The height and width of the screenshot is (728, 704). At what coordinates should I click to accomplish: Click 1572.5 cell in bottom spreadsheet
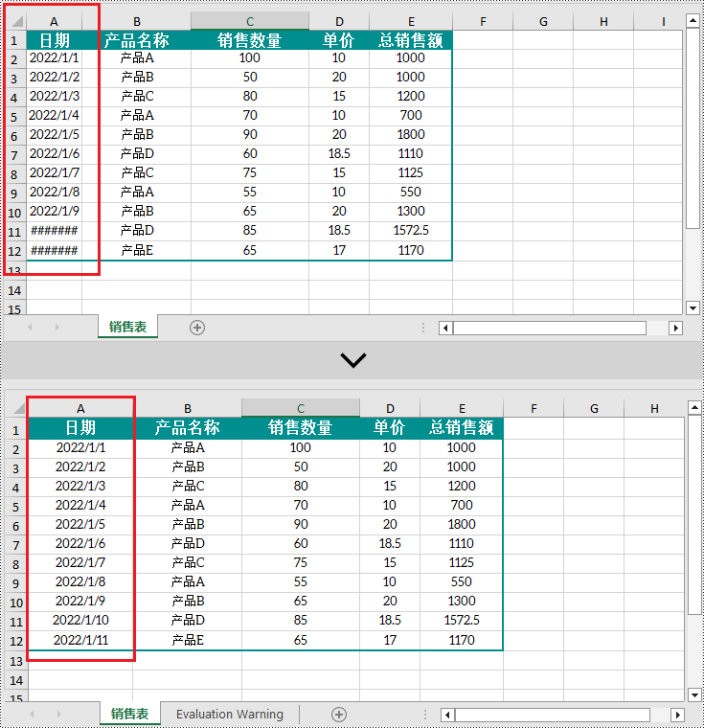[461, 621]
